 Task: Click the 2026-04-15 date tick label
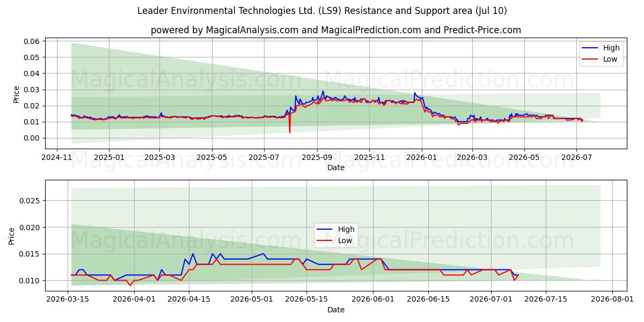pyautogui.click(x=189, y=300)
